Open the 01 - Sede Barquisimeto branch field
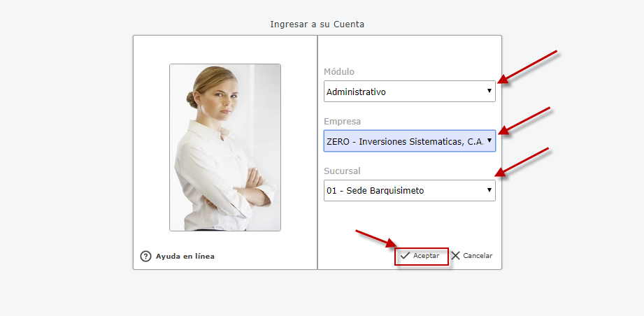Viewport: 644px width, 316px height. click(402, 191)
